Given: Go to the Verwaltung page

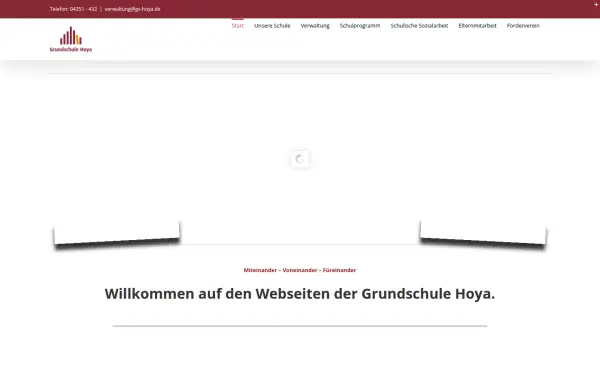Looking at the screenshot, I should 315,26.
